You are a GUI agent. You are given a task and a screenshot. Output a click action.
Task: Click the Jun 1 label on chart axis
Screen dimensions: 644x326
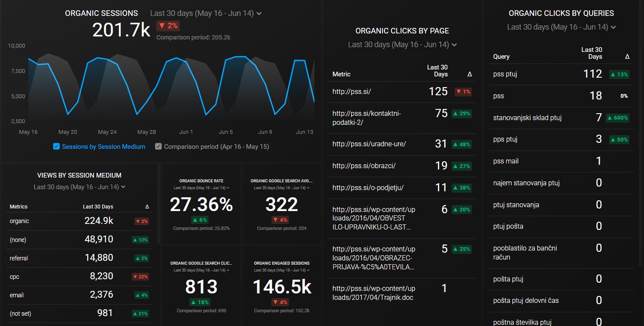186,132
